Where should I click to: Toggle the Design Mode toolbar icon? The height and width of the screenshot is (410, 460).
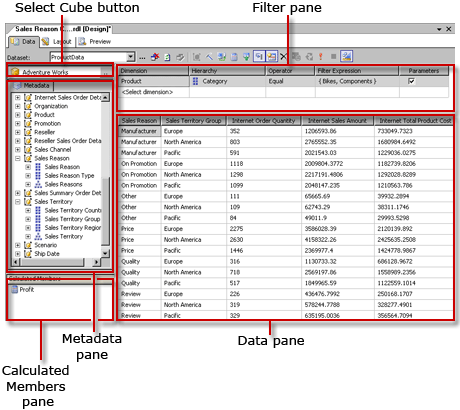click(346, 56)
